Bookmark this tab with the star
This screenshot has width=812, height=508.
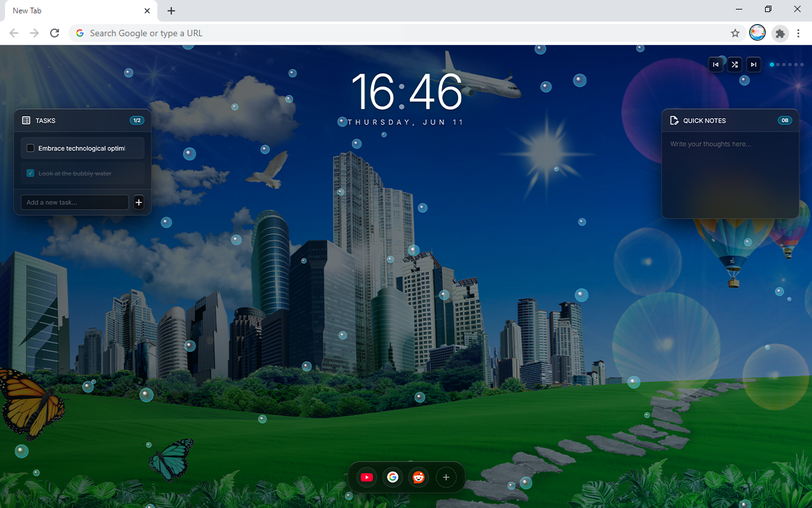click(x=735, y=33)
